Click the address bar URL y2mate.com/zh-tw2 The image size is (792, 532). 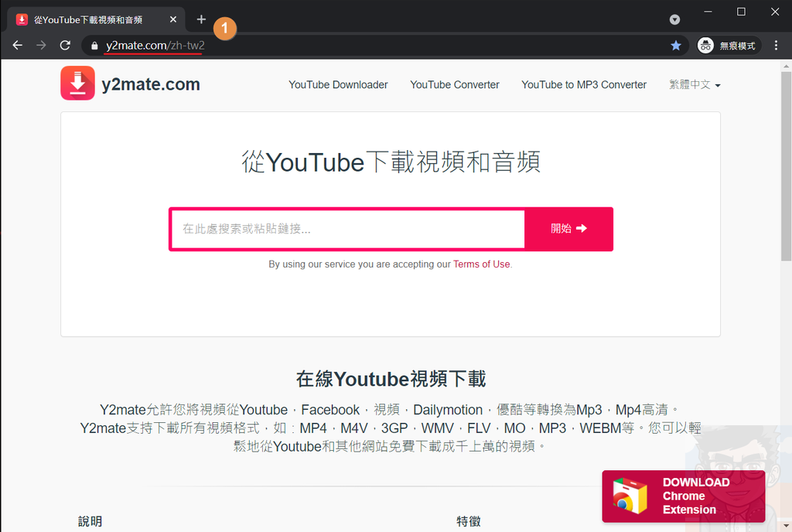point(155,46)
